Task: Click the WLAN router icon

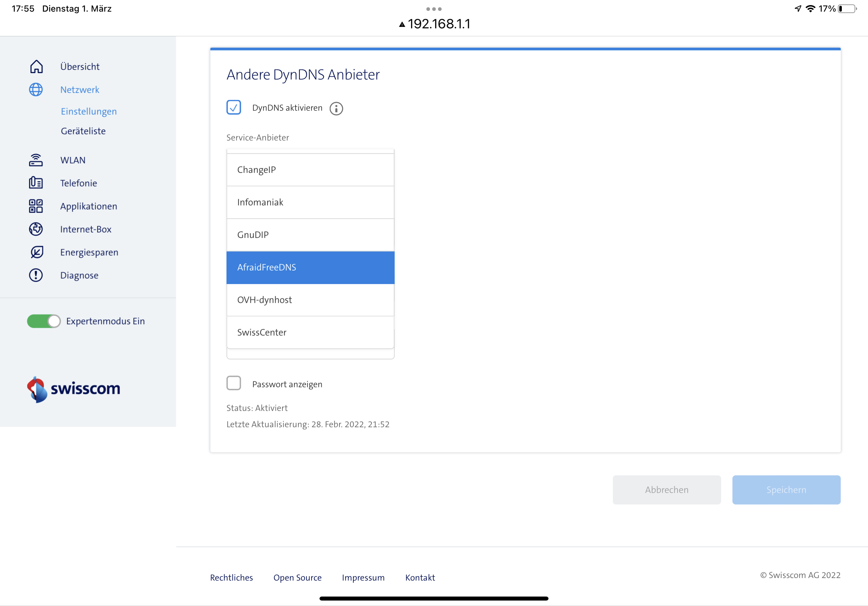Action: coord(36,160)
